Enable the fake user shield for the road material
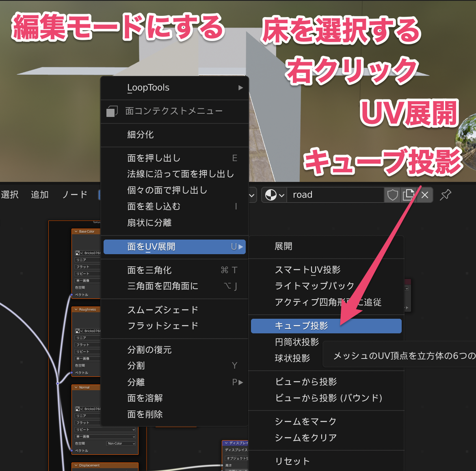The width and height of the screenshot is (476, 471). click(392, 195)
